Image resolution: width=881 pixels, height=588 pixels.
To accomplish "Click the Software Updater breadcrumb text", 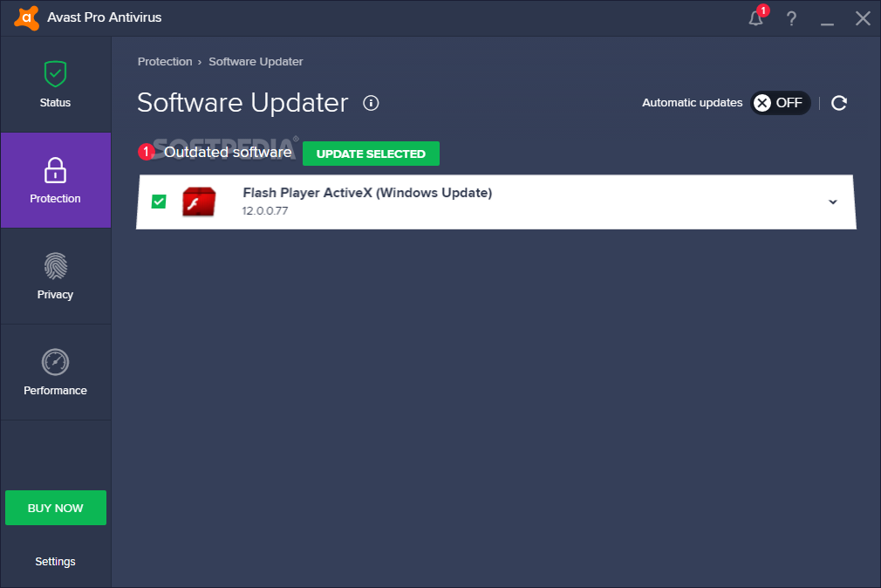I will coord(256,61).
